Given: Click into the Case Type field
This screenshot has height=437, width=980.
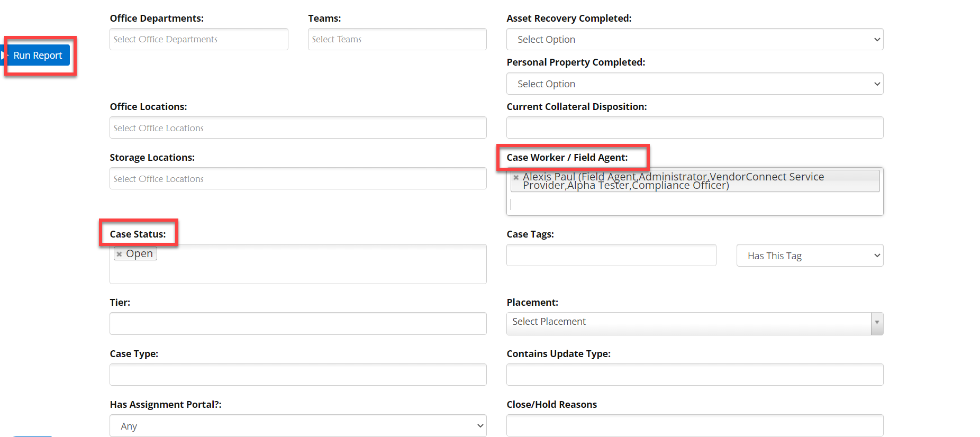Looking at the screenshot, I should click(298, 375).
